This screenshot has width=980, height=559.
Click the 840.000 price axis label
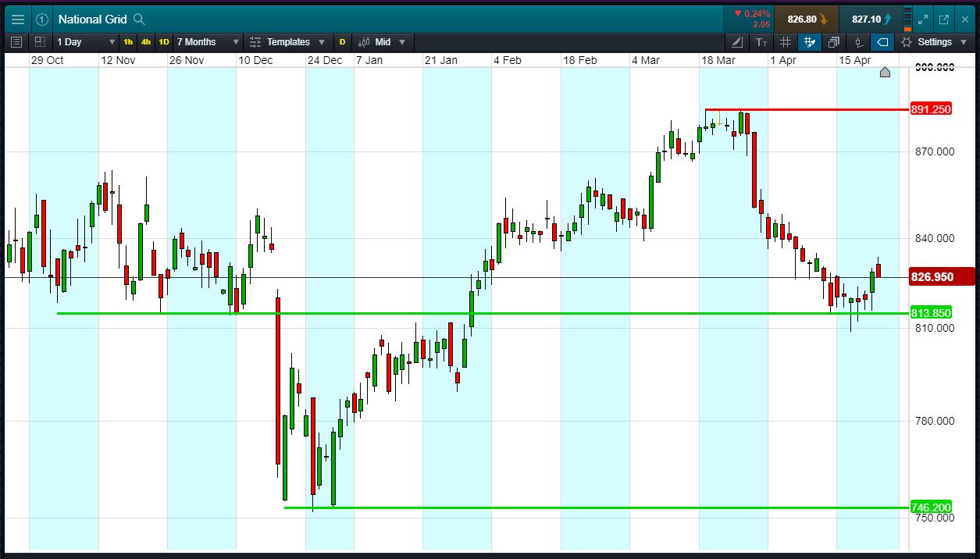(x=935, y=238)
